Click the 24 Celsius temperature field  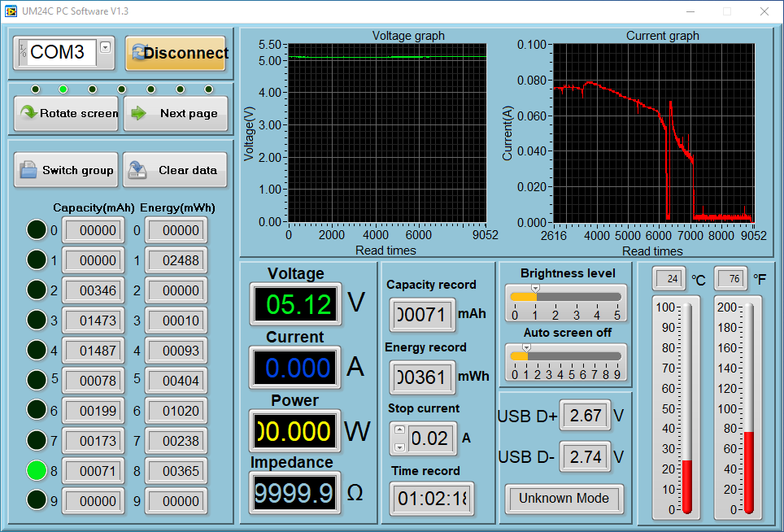pos(669,278)
